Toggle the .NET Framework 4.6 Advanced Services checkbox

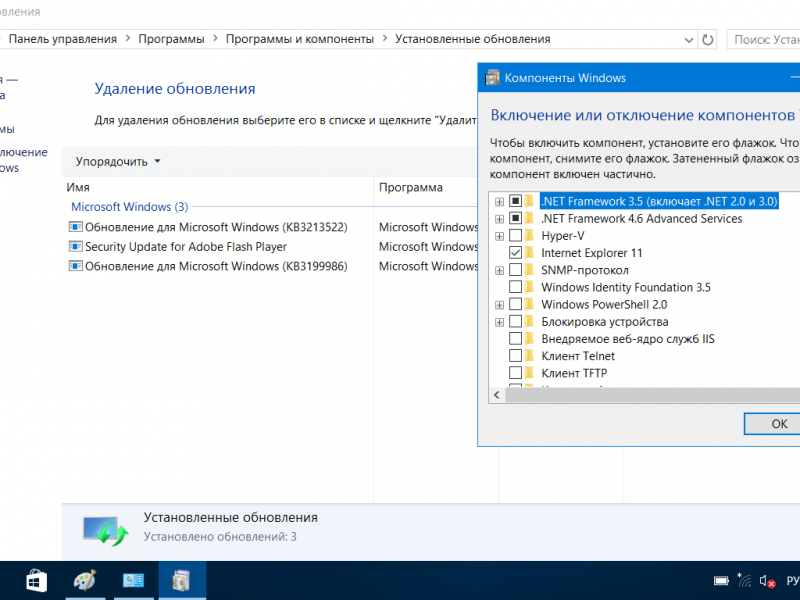(x=515, y=218)
